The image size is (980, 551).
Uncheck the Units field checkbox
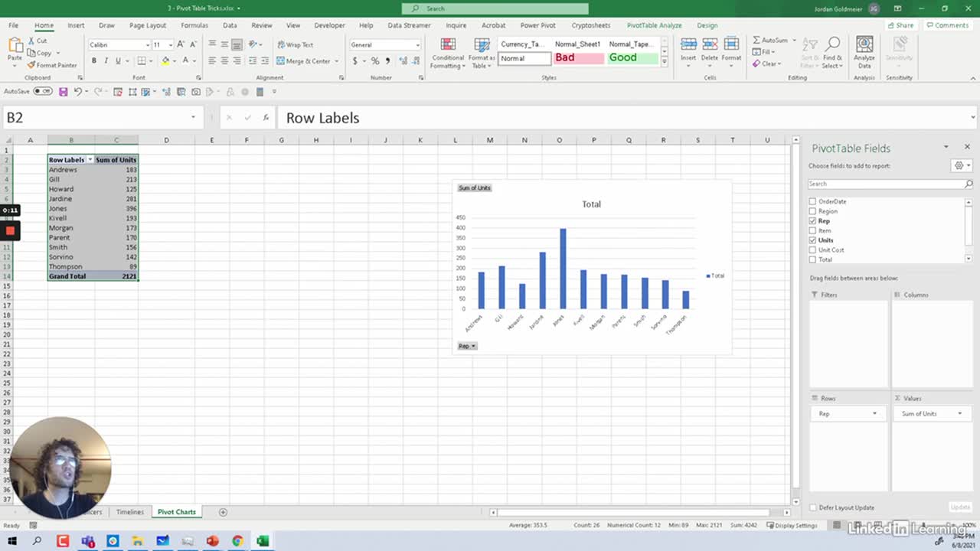[812, 240]
